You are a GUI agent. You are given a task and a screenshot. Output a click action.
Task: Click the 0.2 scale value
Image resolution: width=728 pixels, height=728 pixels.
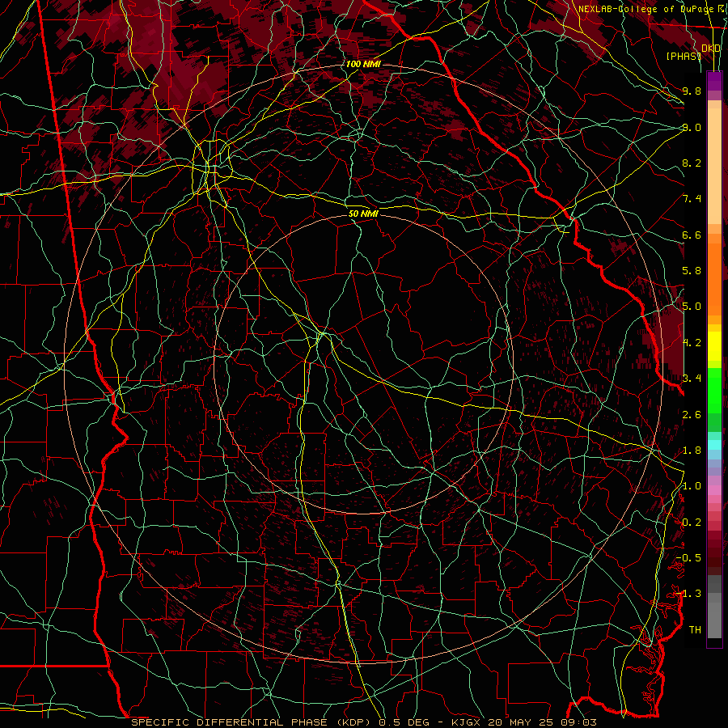click(x=692, y=523)
